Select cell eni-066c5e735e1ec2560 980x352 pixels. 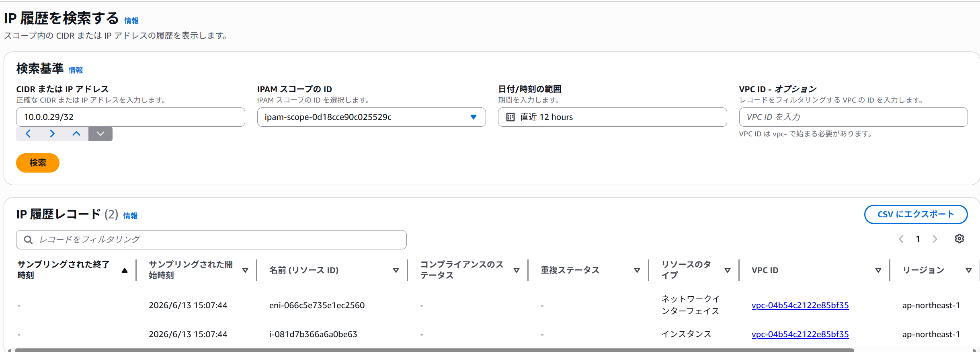(x=317, y=305)
